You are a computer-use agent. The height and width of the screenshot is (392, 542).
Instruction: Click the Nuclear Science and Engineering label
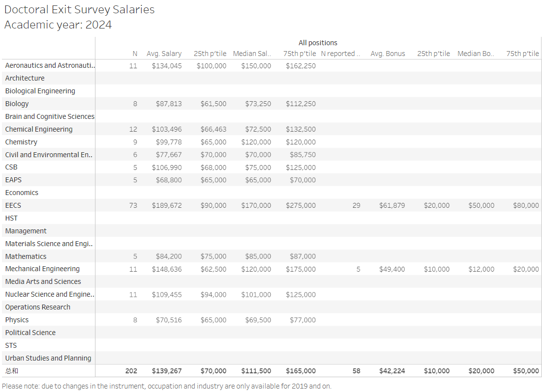click(49, 294)
